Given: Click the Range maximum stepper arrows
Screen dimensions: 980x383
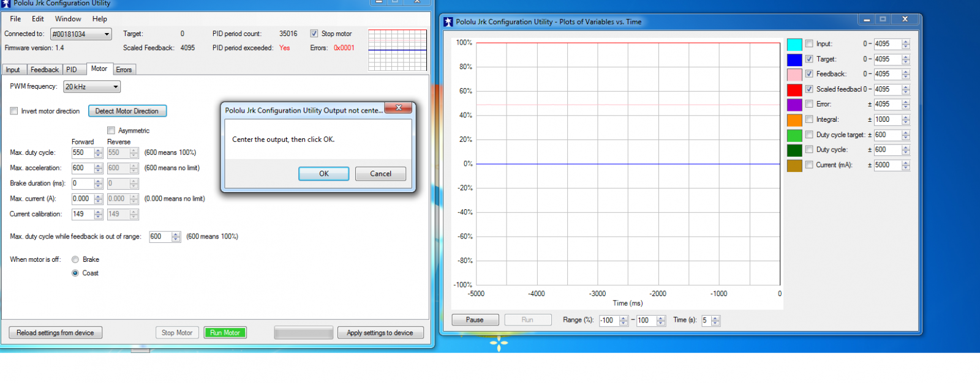Looking at the screenshot, I should pyautogui.click(x=661, y=321).
